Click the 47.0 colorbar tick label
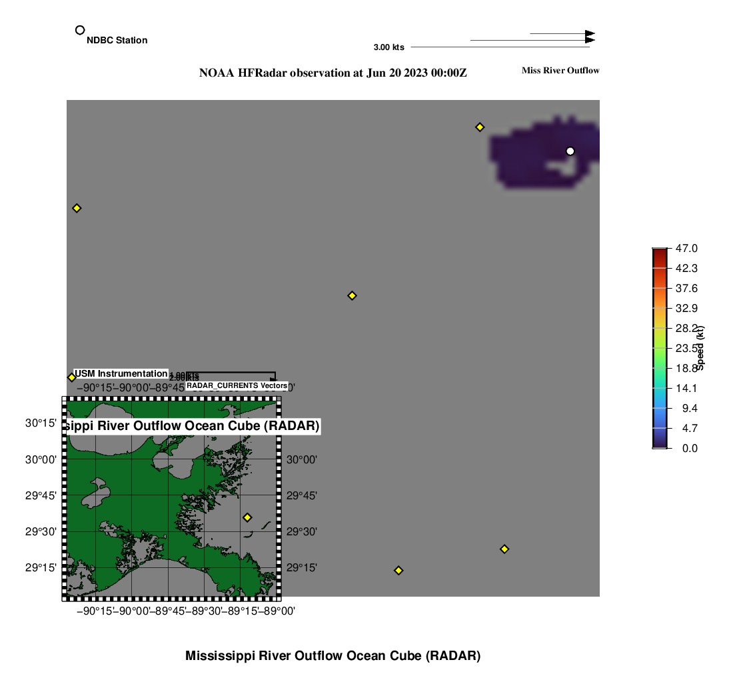The width and height of the screenshot is (733, 700). pyautogui.click(x=686, y=249)
